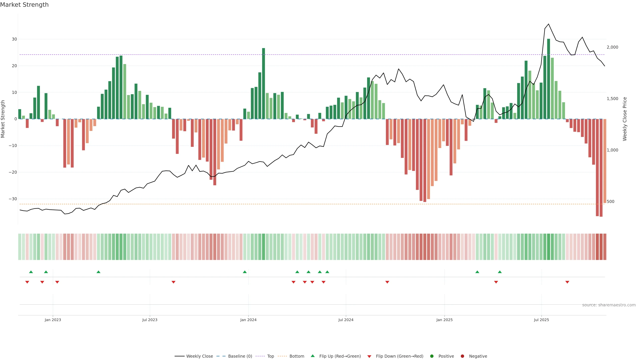The width and height of the screenshot is (644, 362).
Task: Click the red Flip Down legend triangle
Action: (369, 356)
